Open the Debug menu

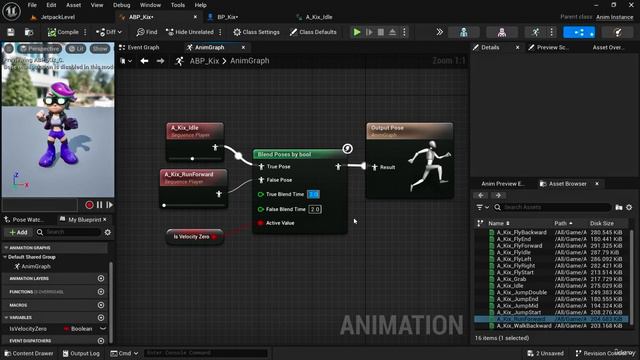pos(121,5)
